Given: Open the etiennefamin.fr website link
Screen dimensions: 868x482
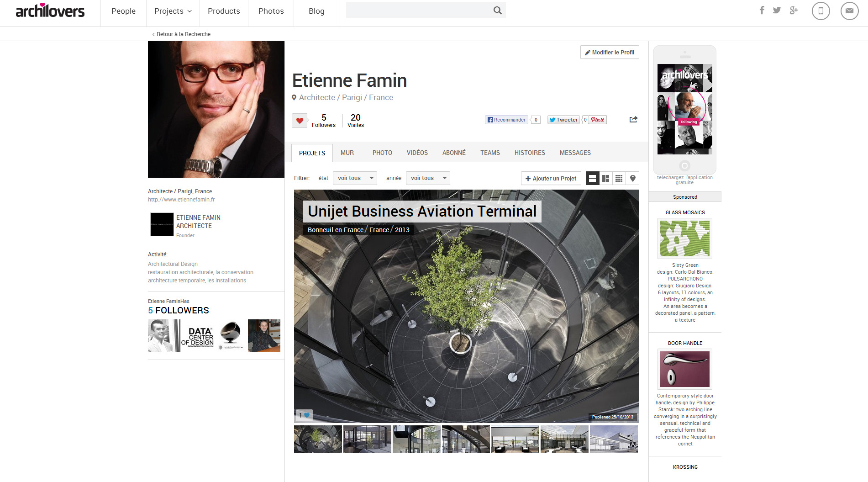Looking at the screenshot, I should coord(181,200).
